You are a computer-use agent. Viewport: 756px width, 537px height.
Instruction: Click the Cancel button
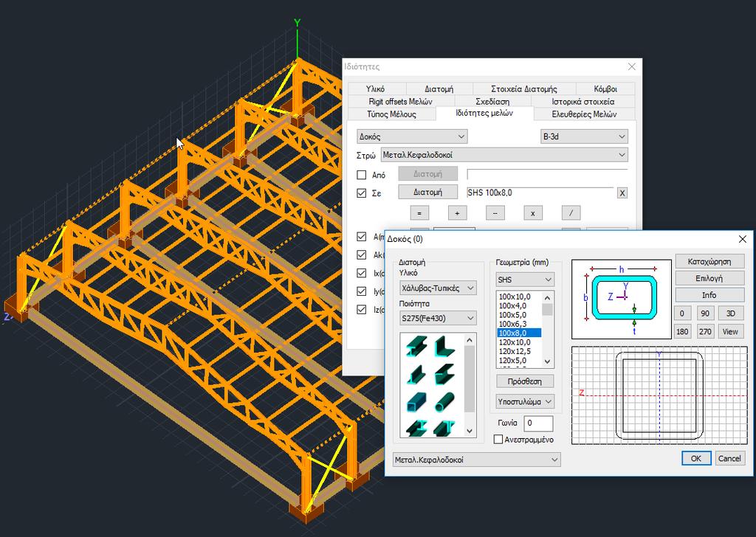tap(729, 459)
